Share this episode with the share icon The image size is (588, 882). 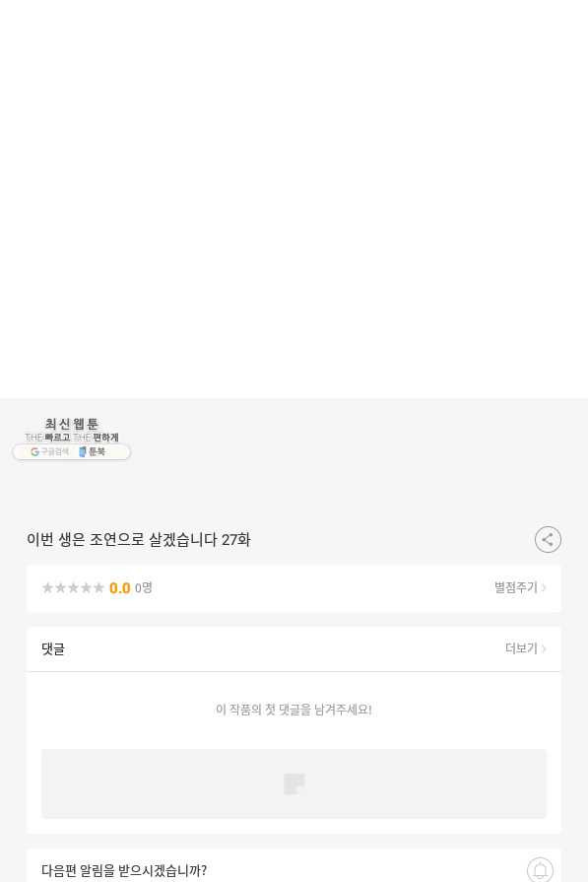pyautogui.click(x=548, y=539)
